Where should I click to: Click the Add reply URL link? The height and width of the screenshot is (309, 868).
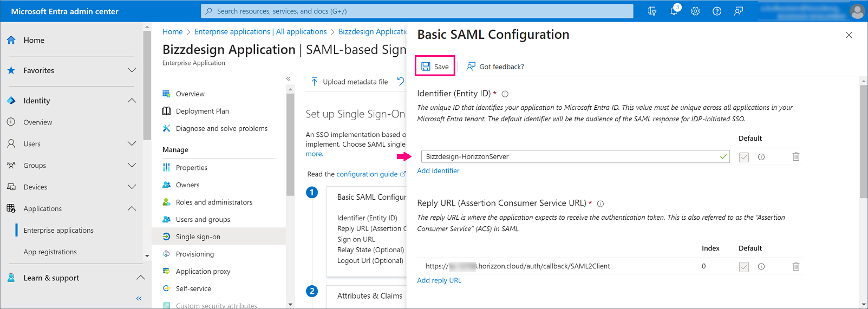pyautogui.click(x=439, y=280)
